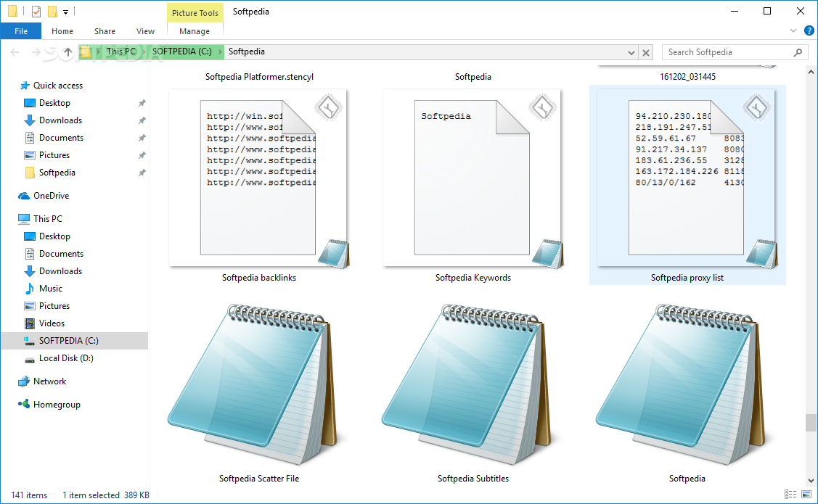Go back with the left arrow
Image resolution: width=818 pixels, height=504 pixels.
(x=15, y=52)
